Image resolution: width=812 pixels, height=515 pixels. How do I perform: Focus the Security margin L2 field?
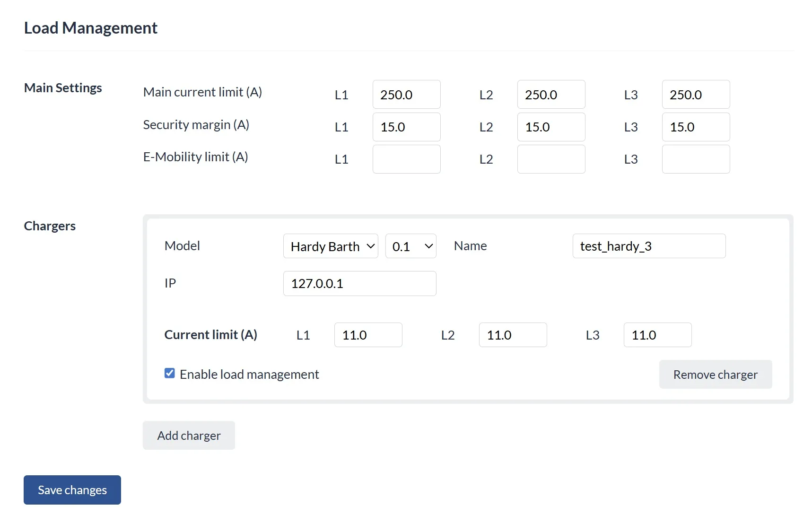click(551, 127)
